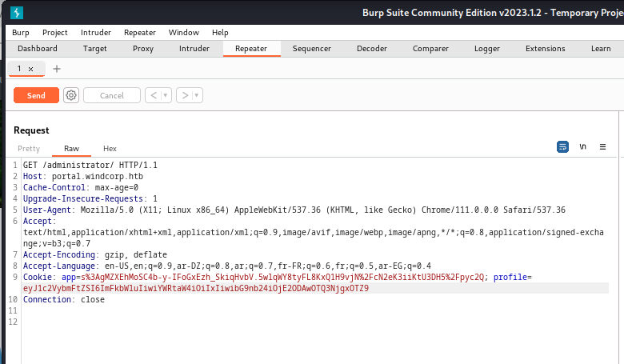This screenshot has height=364, width=624.
Task: Open Repeater send settings gear
Action: (71, 95)
